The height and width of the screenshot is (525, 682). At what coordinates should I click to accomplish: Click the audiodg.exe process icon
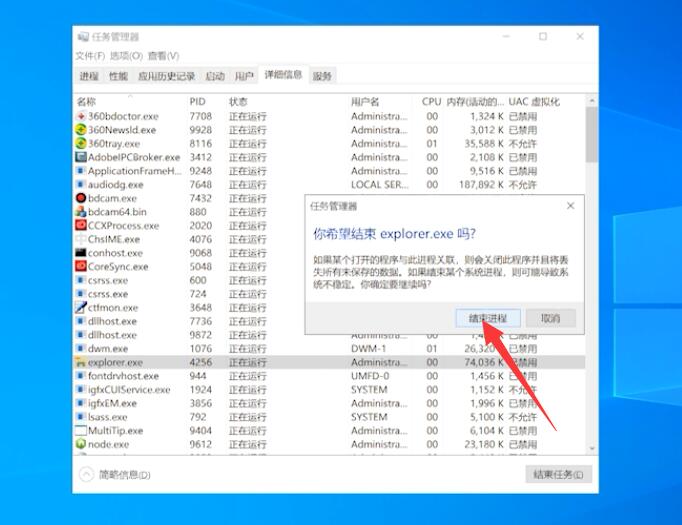click(81, 184)
